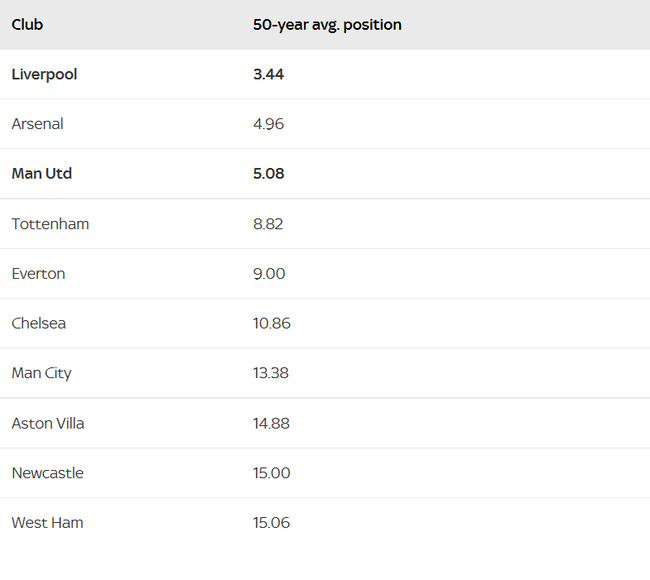The width and height of the screenshot is (650, 580).
Task: Select the Man Utd club name
Action: click(x=42, y=174)
